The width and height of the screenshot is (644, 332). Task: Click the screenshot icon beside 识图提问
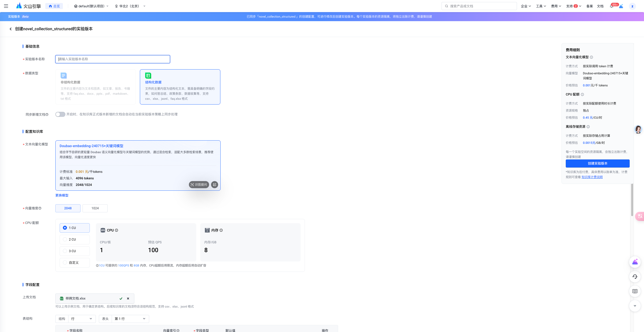coord(215,185)
